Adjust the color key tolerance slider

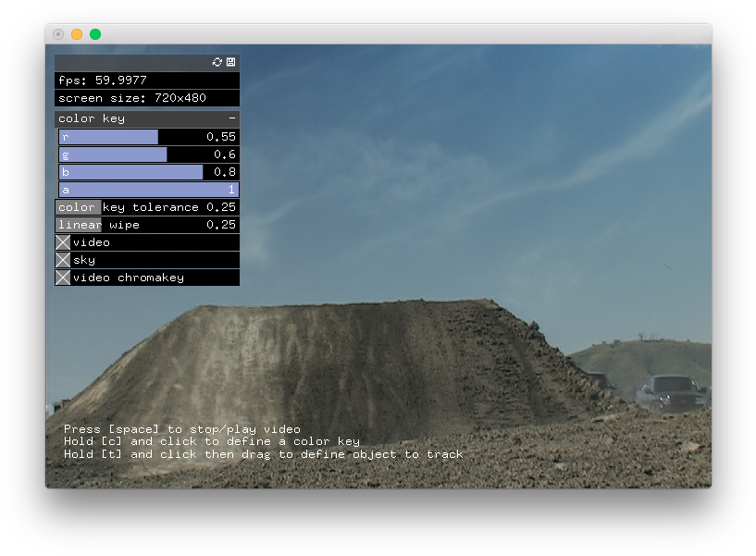tap(147, 207)
